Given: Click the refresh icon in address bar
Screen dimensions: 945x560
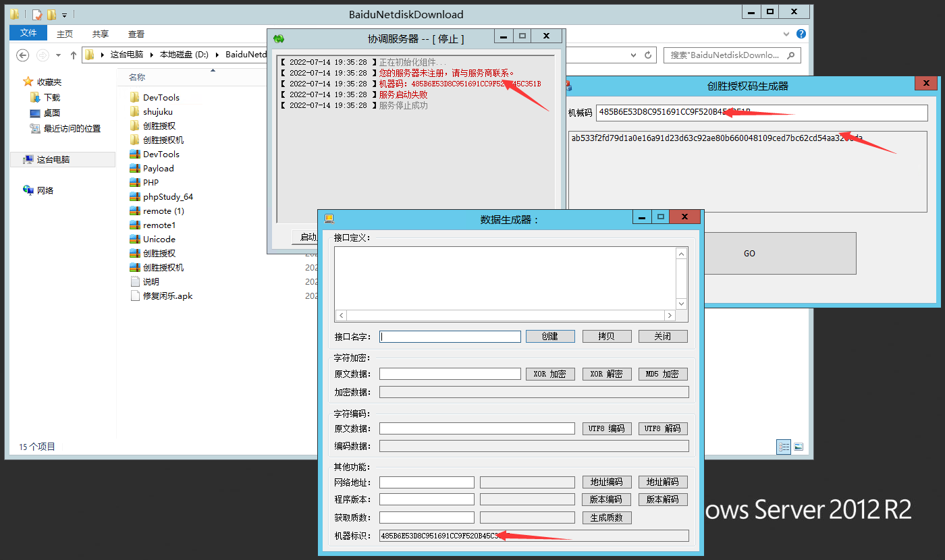Looking at the screenshot, I should 648,55.
